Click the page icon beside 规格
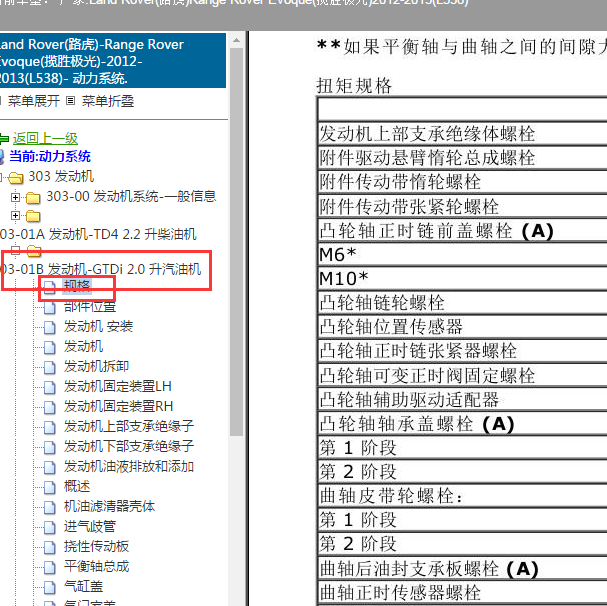The width and height of the screenshot is (607, 606). (x=50, y=287)
